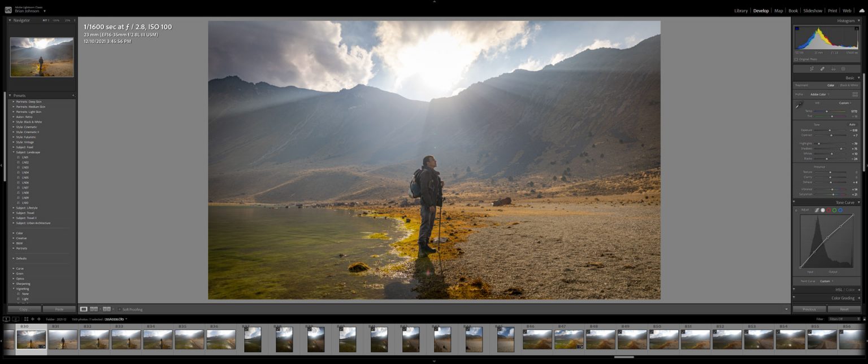Screen dimensions: 868x364
Task: Toggle the Original Photo option under Histogram
Action: (802, 59)
